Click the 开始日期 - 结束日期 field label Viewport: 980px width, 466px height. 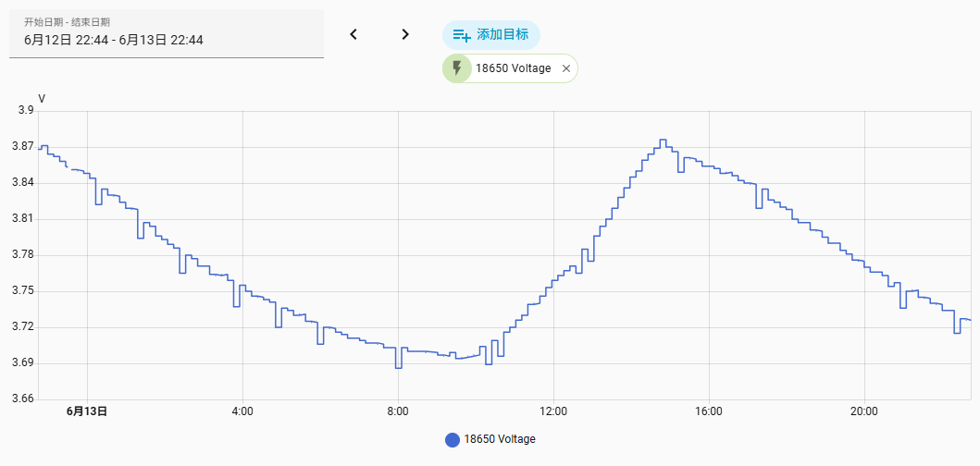click(x=68, y=22)
